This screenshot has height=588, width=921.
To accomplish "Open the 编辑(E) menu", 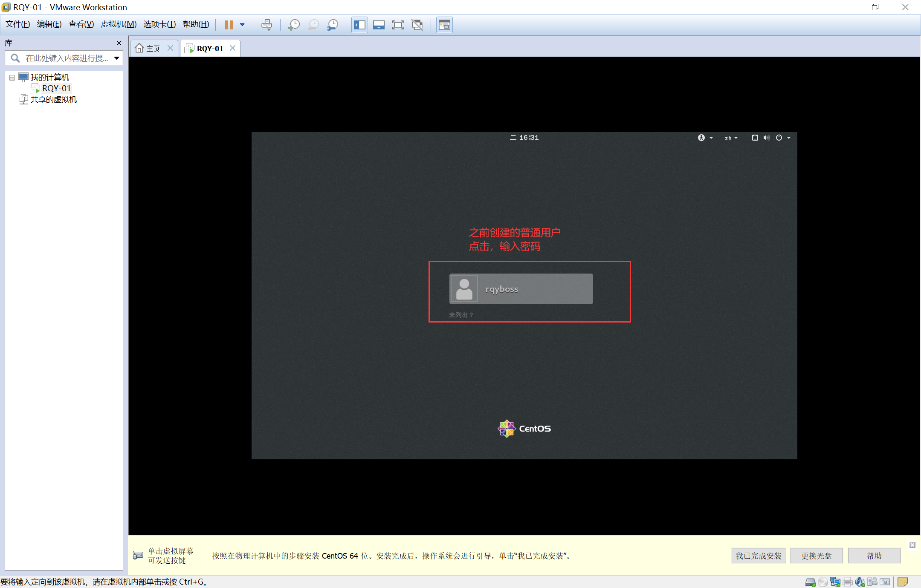I will point(49,24).
